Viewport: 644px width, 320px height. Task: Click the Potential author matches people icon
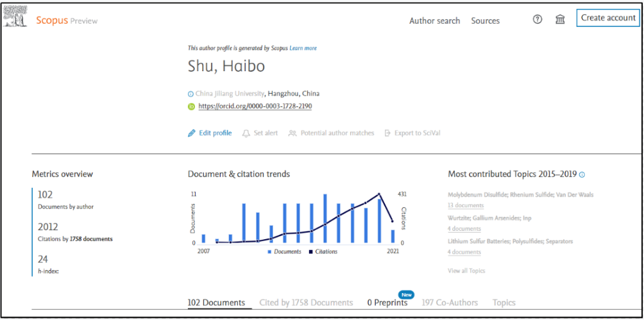click(292, 133)
